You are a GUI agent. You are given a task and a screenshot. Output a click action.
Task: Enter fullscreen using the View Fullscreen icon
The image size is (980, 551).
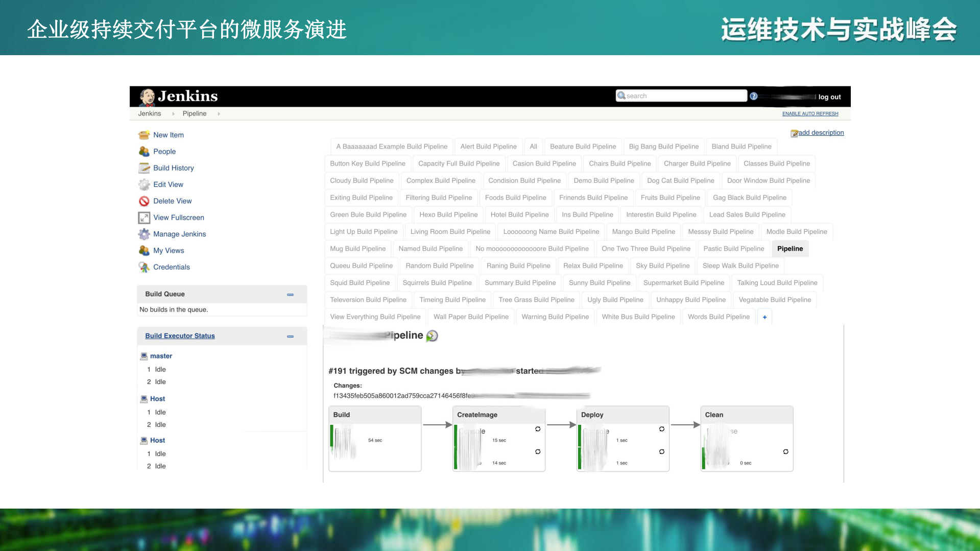pyautogui.click(x=144, y=218)
